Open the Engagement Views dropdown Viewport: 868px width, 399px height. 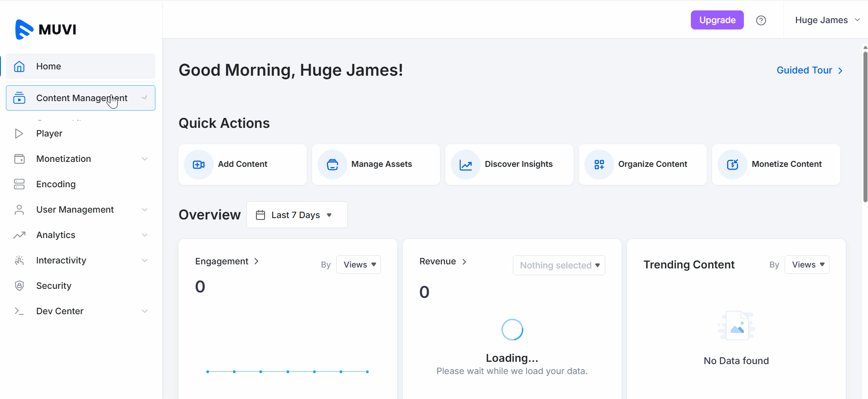(x=359, y=265)
